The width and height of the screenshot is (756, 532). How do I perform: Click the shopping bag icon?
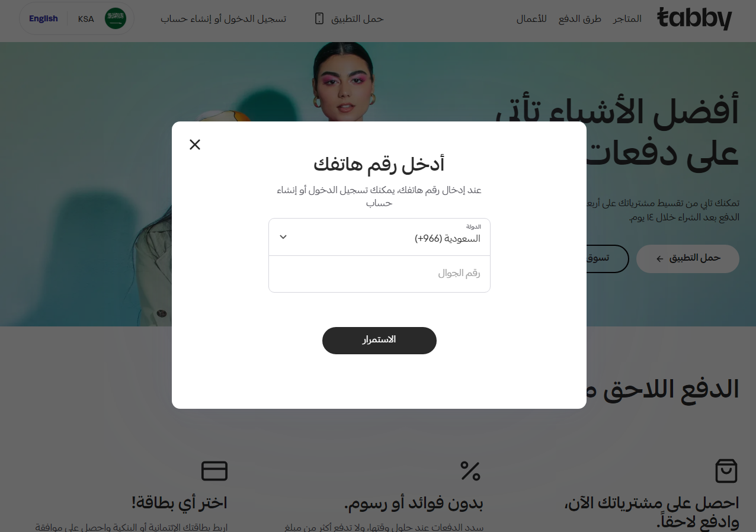click(726, 471)
